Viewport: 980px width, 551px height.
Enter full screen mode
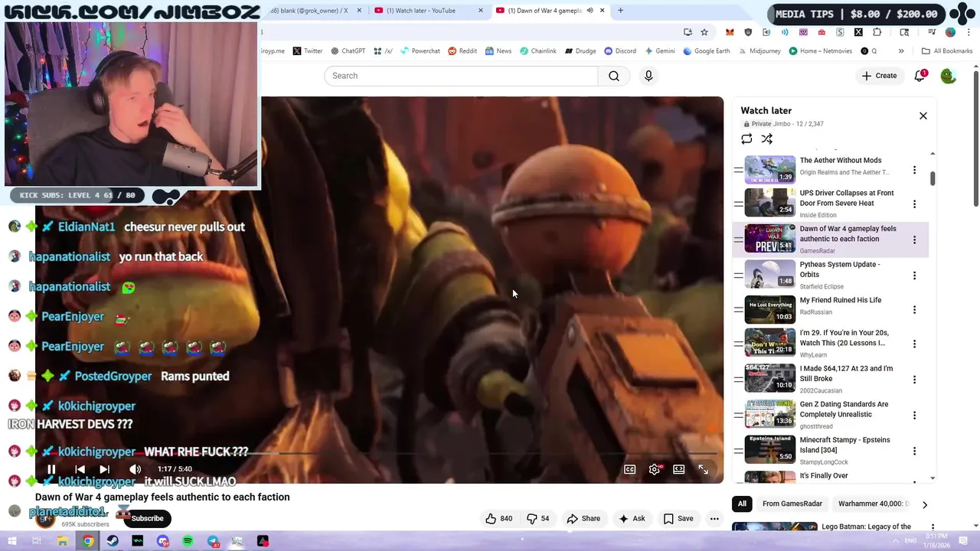point(703,469)
